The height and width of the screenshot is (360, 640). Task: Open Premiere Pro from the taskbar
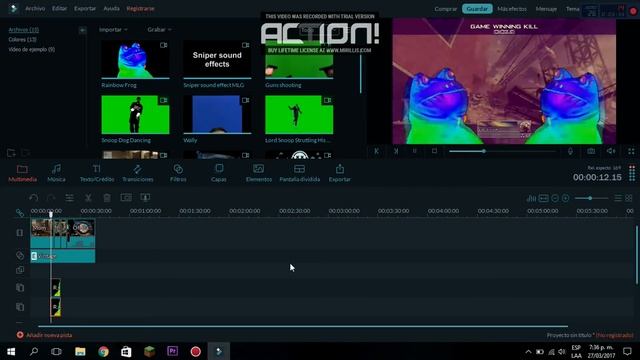tap(173, 351)
